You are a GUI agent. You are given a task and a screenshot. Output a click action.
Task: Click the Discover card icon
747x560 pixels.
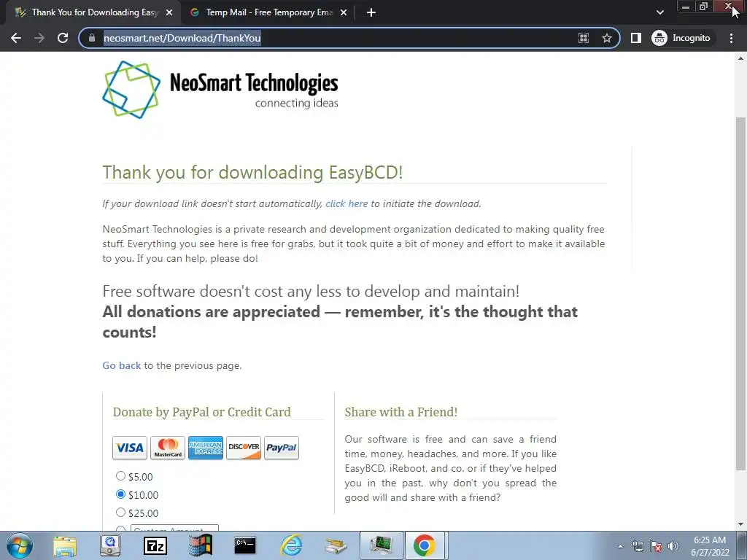(244, 448)
